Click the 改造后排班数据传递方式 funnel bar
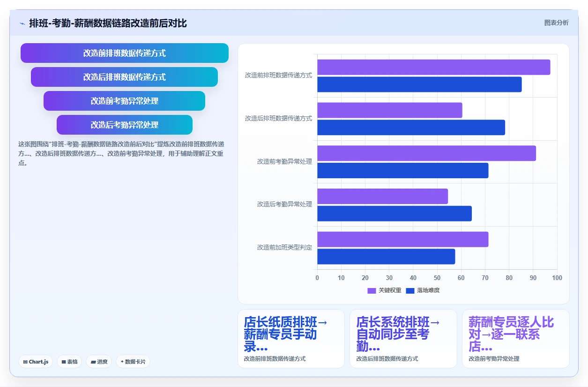 click(x=125, y=77)
